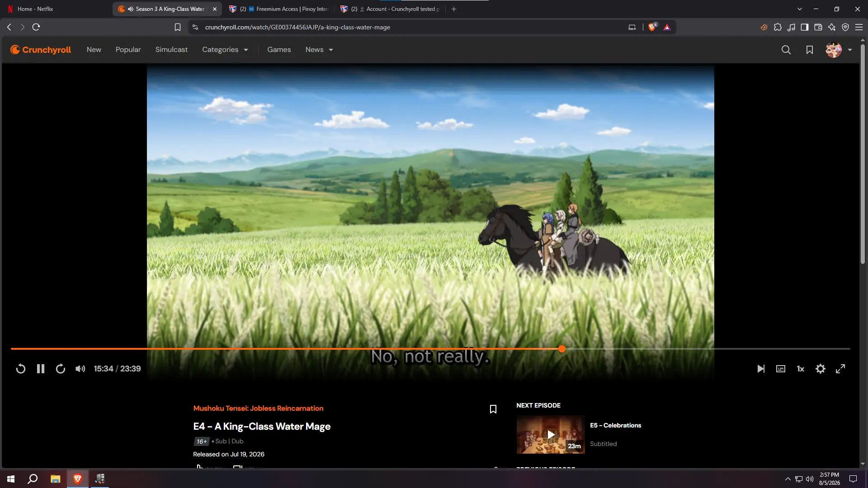This screenshot has width=868, height=488.
Task: Open the Windows notification center
Action: [x=853, y=479]
